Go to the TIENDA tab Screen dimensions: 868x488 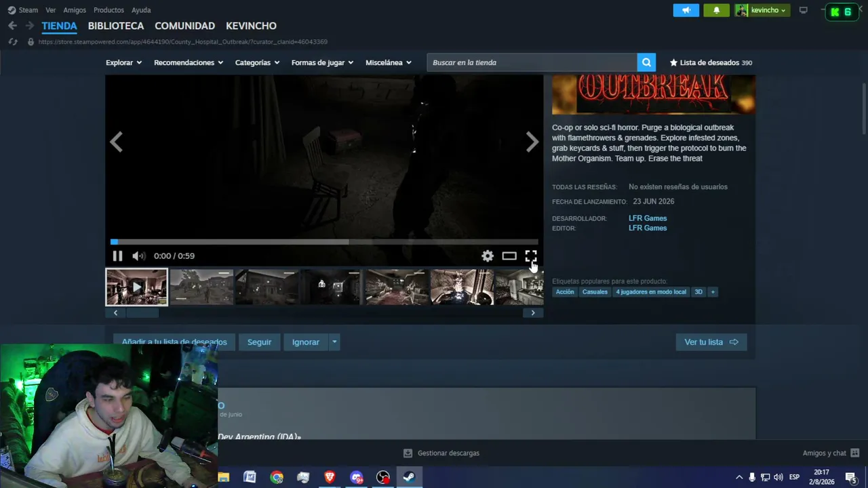click(59, 26)
